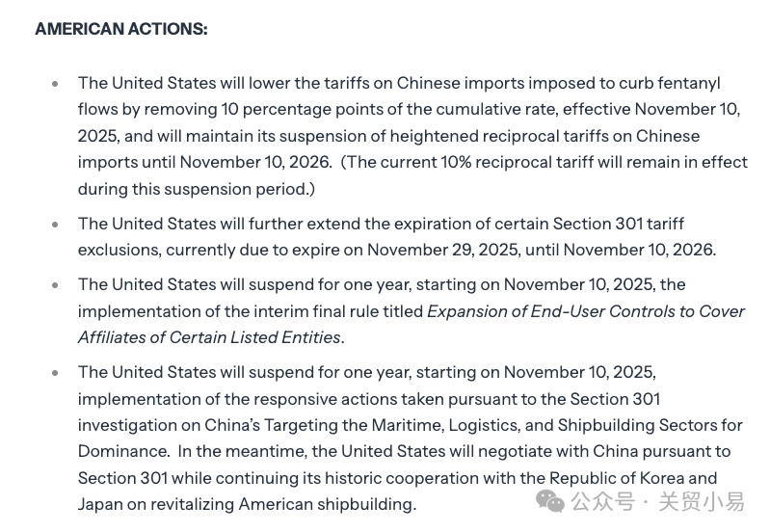
Task: Click the bullet dot beside the shipbuilding investigation paragraph
Action: (55, 373)
